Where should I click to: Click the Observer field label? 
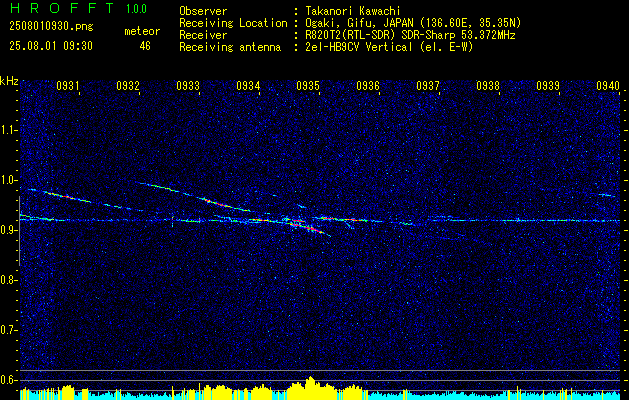tap(203, 11)
